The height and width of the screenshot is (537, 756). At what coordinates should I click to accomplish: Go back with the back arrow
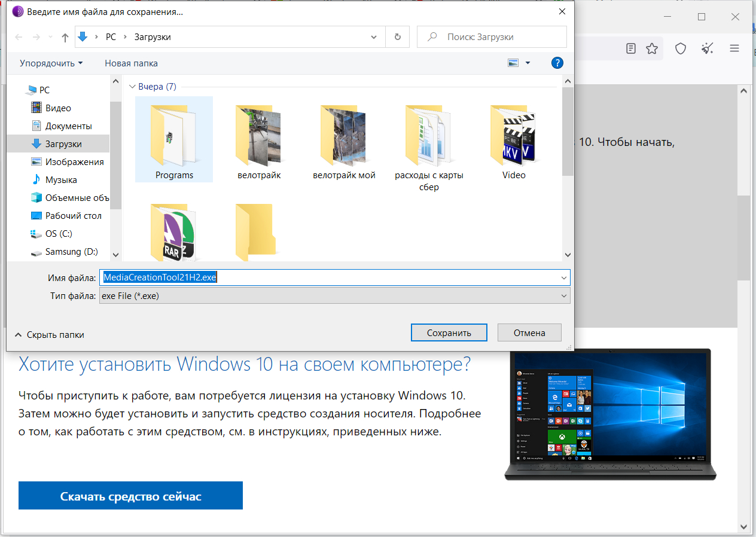coord(19,37)
